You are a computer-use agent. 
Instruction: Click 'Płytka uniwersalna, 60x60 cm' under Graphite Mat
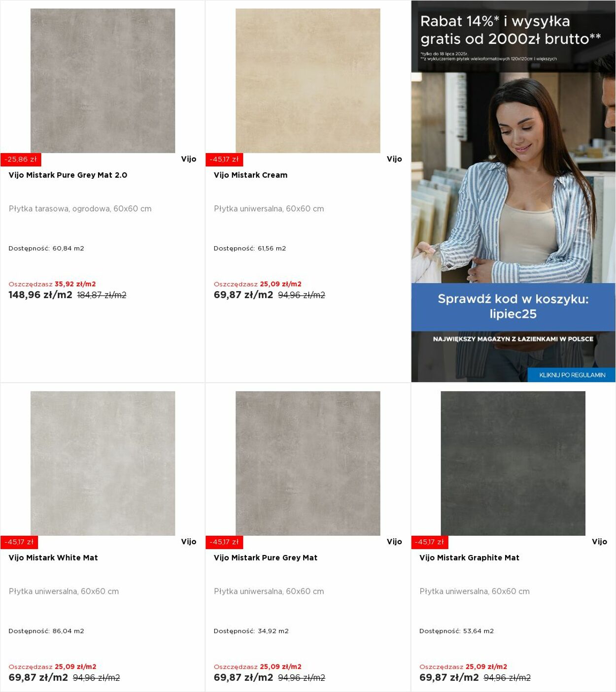click(x=475, y=592)
